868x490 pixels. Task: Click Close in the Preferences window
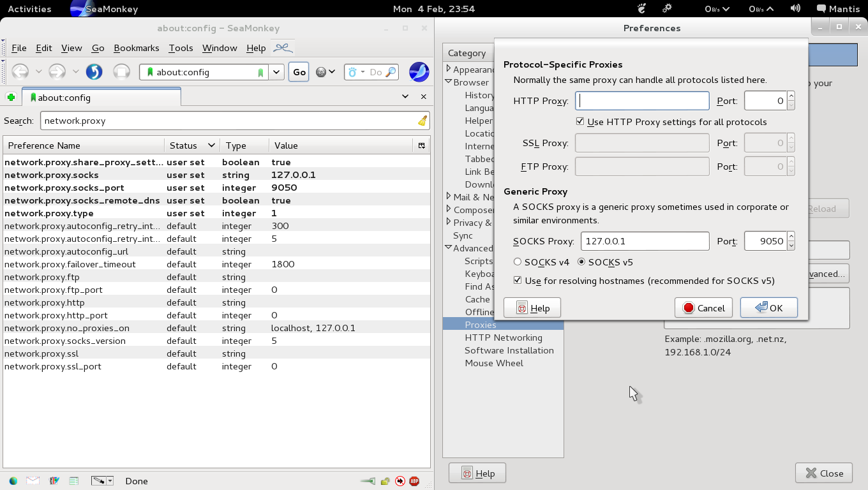click(824, 473)
